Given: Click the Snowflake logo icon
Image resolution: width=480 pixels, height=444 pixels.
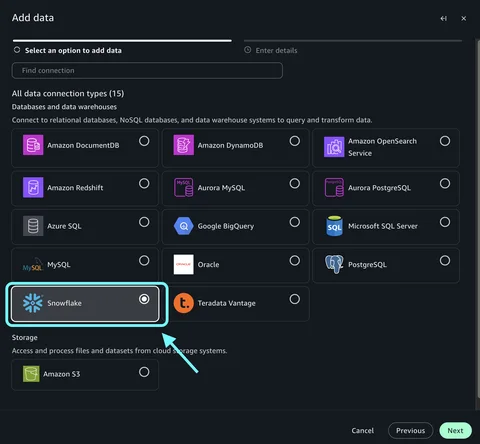Looking at the screenshot, I should [33, 303].
